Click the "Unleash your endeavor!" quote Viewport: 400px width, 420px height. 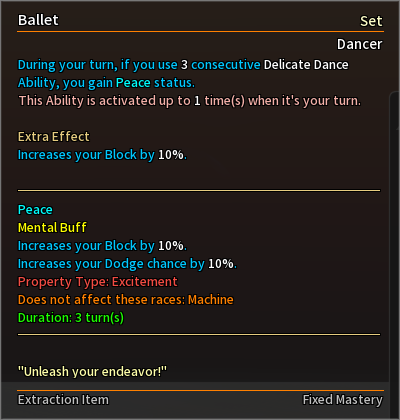tap(92, 371)
